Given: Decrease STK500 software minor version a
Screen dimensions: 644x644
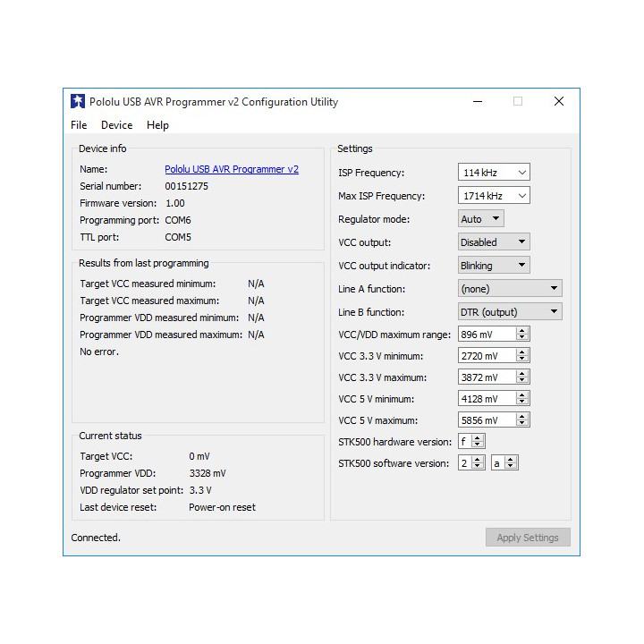Looking at the screenshot, I should click(511, 466).
